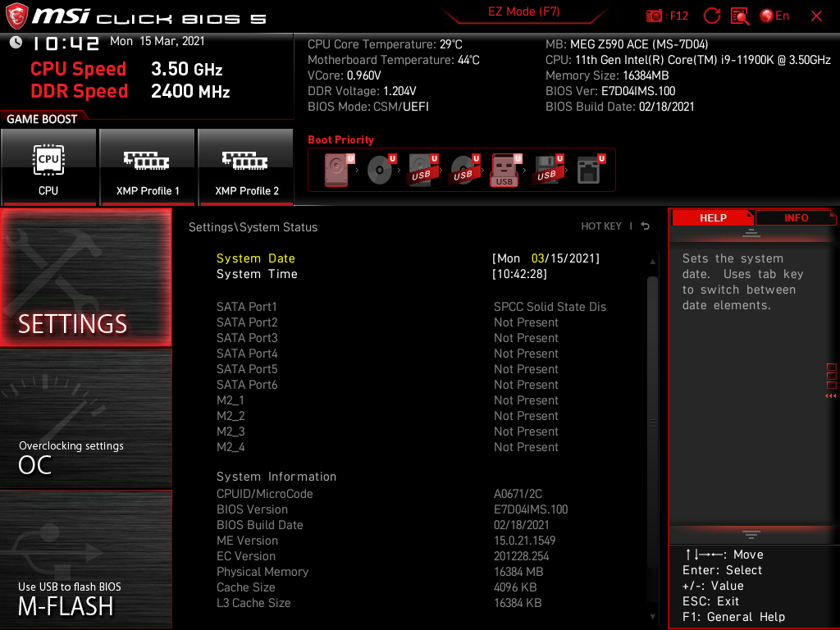Click the SATA Port5 entry
Screen dimensions: 840x630
point(388,369)
